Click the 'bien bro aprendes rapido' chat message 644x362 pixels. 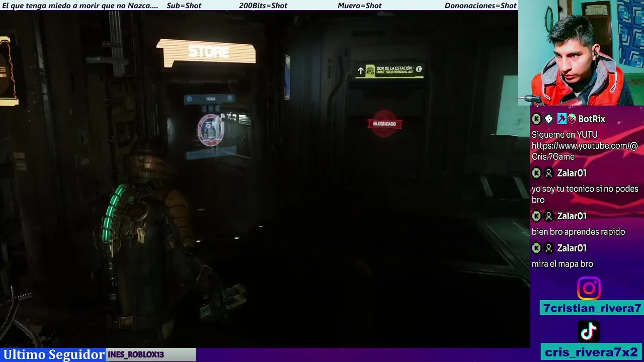click(x=578, y=232)
